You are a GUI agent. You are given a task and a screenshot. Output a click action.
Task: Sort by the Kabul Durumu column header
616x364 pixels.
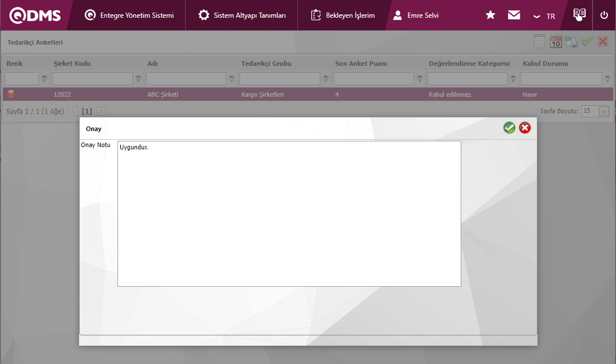point(546,64)
